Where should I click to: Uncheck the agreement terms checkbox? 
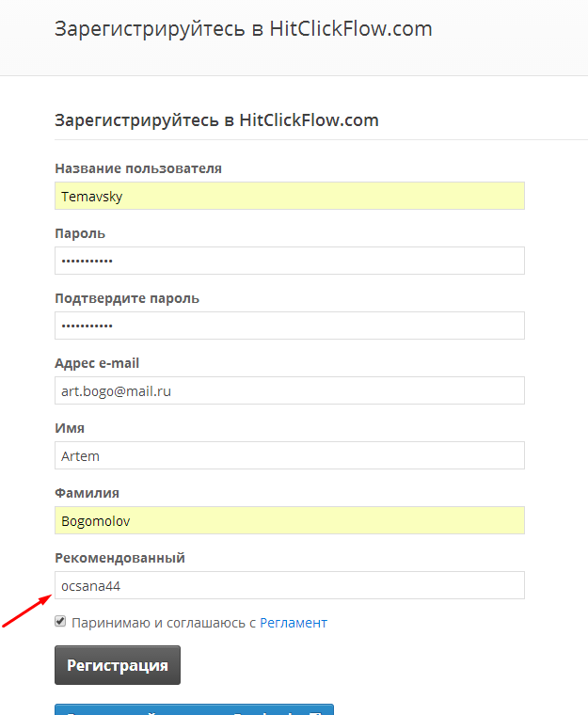tap(60, 621)
